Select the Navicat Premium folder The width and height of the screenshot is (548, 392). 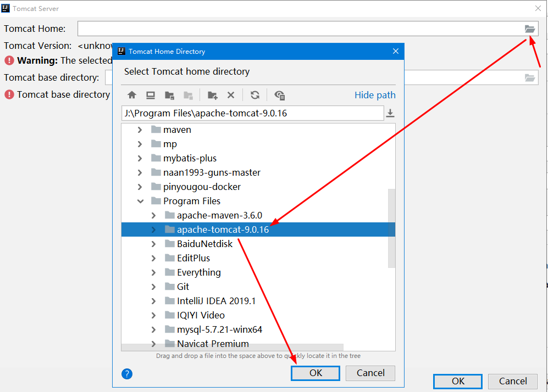pos(213,344)
